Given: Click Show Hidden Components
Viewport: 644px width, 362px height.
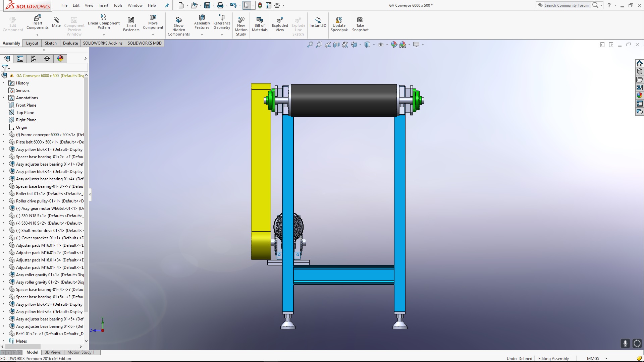Looking at the screenshot, I should (179, 26).
